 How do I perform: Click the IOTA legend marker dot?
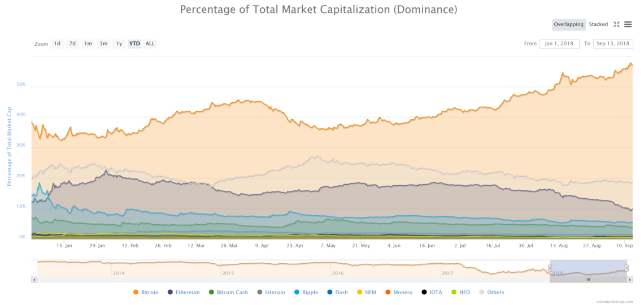point(424,292)
